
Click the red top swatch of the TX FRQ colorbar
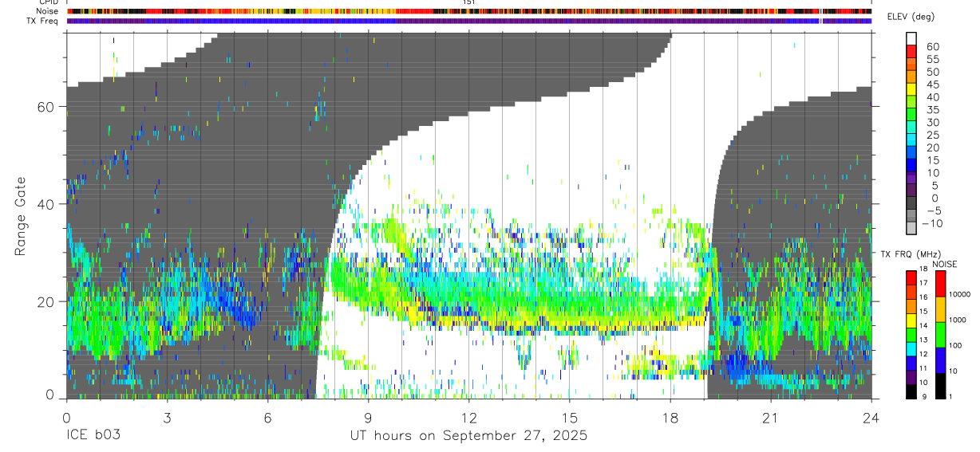tap(911, 278)
